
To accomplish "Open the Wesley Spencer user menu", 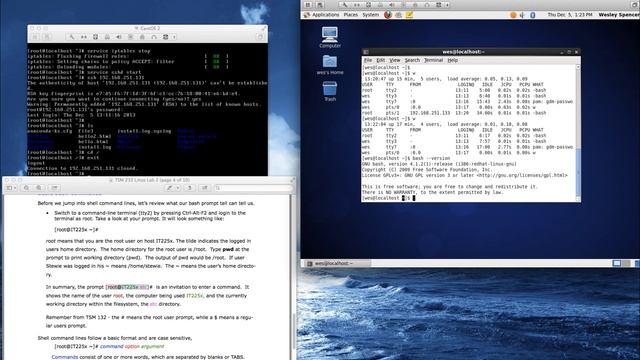I will pyautogui.click(x=619, y=15).
